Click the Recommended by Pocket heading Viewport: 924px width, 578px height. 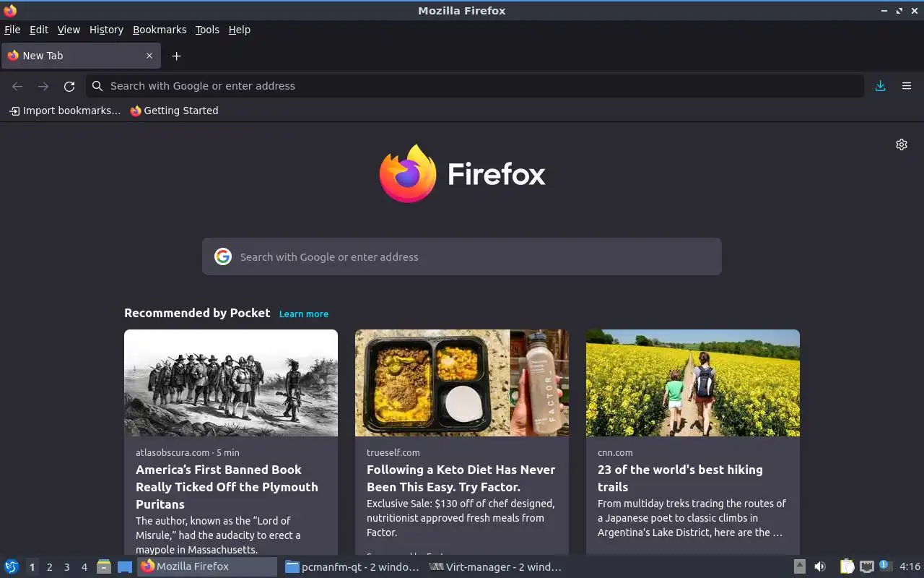click(197, 313)
